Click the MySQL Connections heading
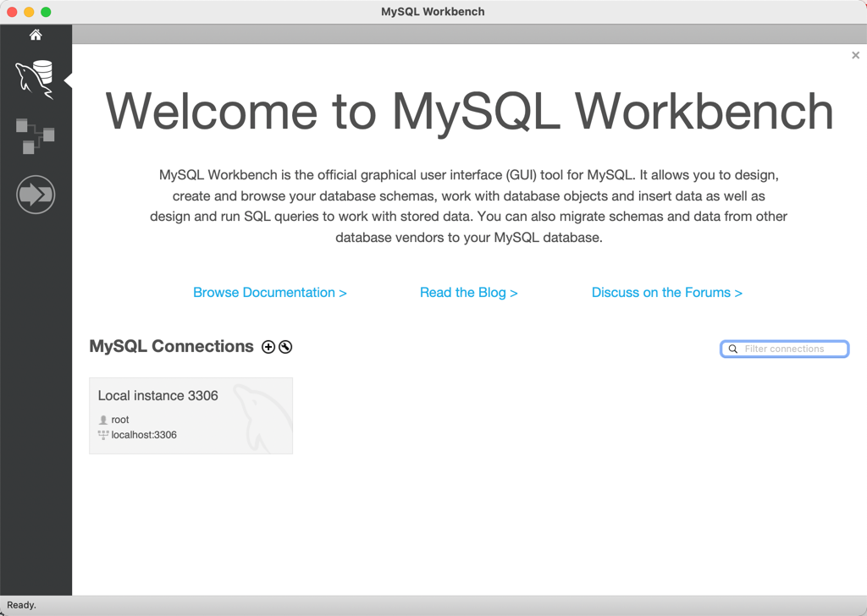This screenshot has width=867, height=616. coord(170,346)
